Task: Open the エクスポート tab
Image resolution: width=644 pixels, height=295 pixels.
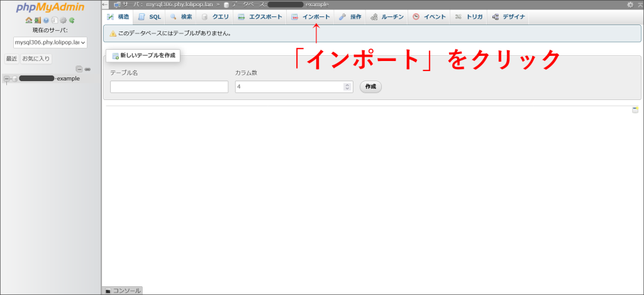Action: point(260,17)
